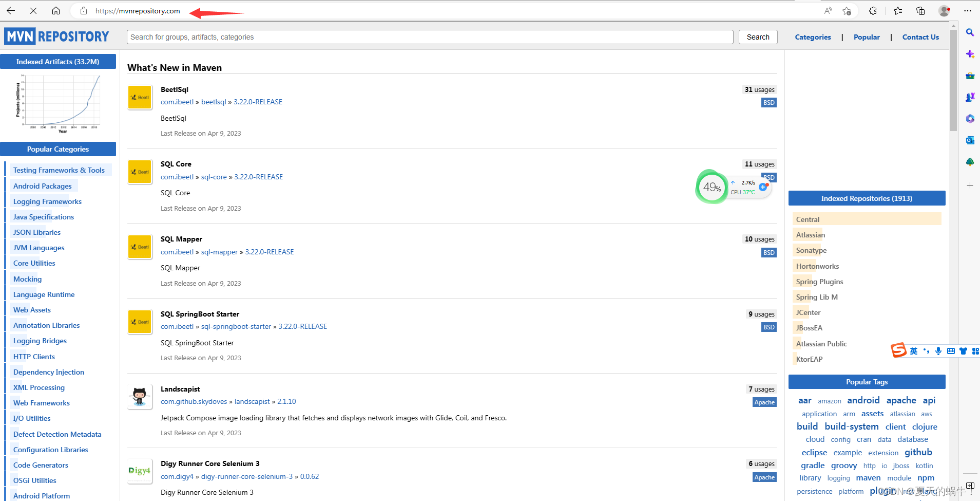Open the sidebar tools briefcase icon
This screenshot has width=980, height=501.
pos(970,76)
